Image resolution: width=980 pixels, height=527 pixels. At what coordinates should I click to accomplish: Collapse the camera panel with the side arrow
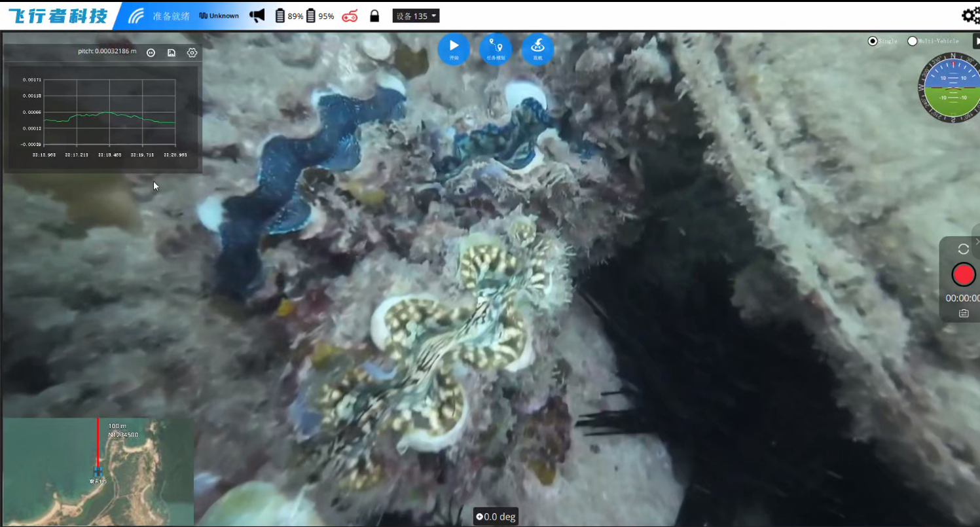click(977, 242)
